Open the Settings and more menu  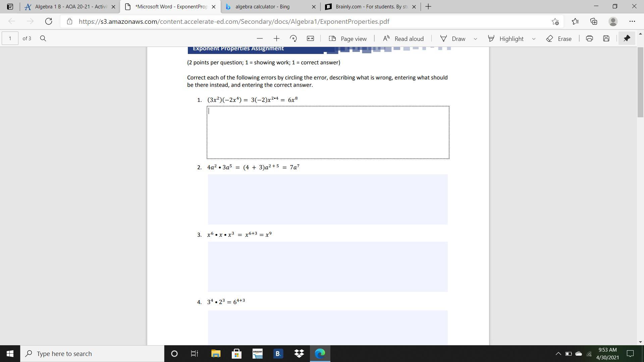point(632,21)
